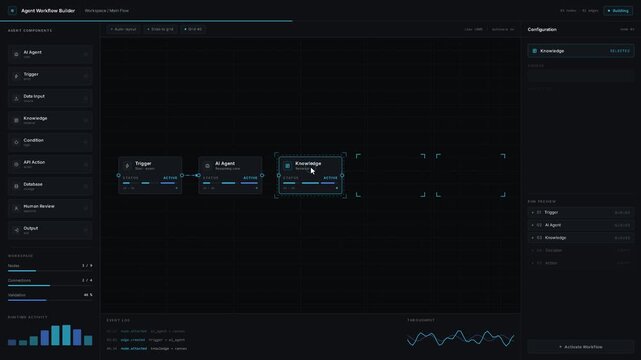This screenshot has height=360, width=641.
Task: Click the Knowledge node's output port
Action: [342, 175]
